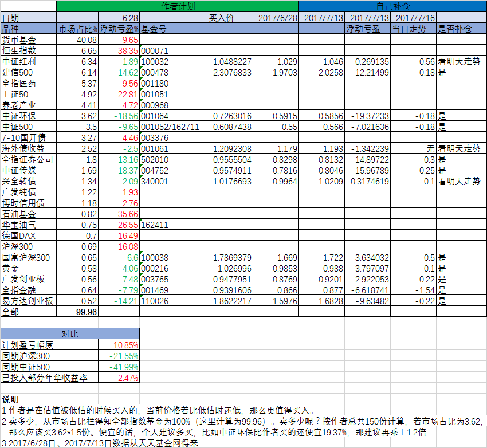Click the 中证传媒 row label
The height and width of the screenshot is (448, 487).
[28, 170]
